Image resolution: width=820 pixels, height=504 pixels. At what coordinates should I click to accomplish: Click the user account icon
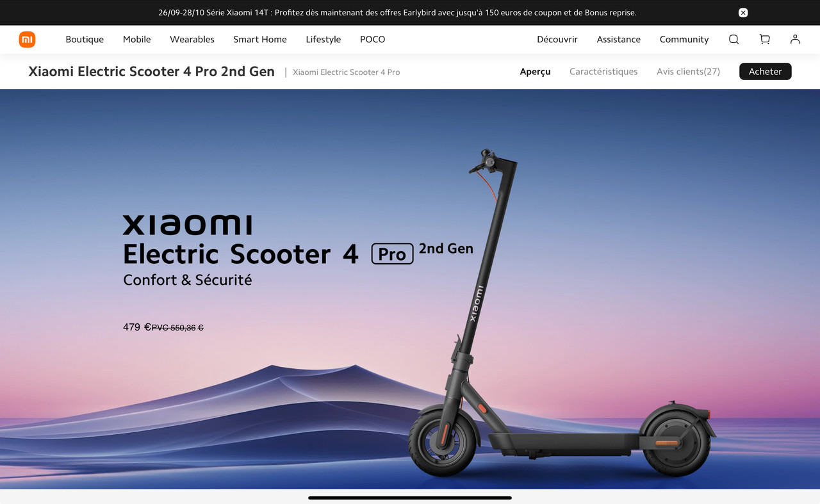[x=795, y=39]
